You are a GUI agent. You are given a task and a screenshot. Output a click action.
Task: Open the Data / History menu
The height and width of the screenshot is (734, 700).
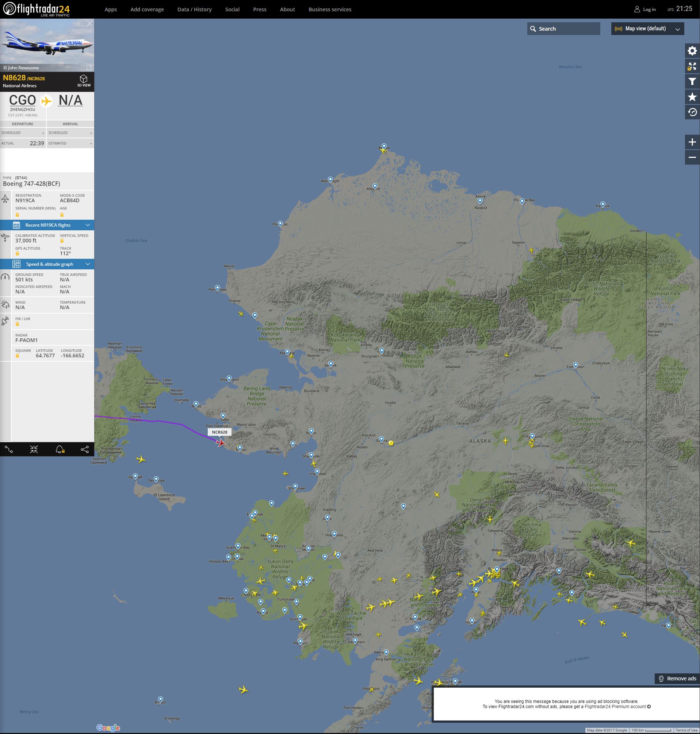(x=194, y=9)
